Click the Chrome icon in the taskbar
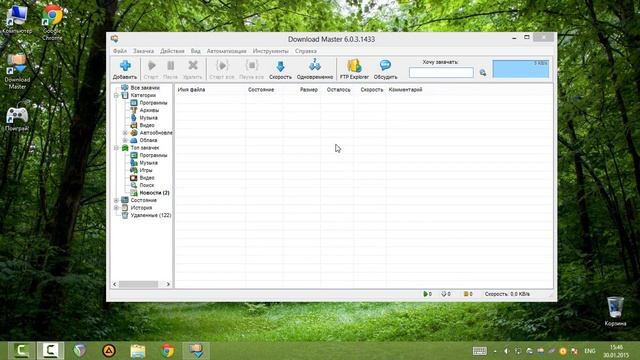Viewport: 640px width, 360px height. [x=167, y=351]
